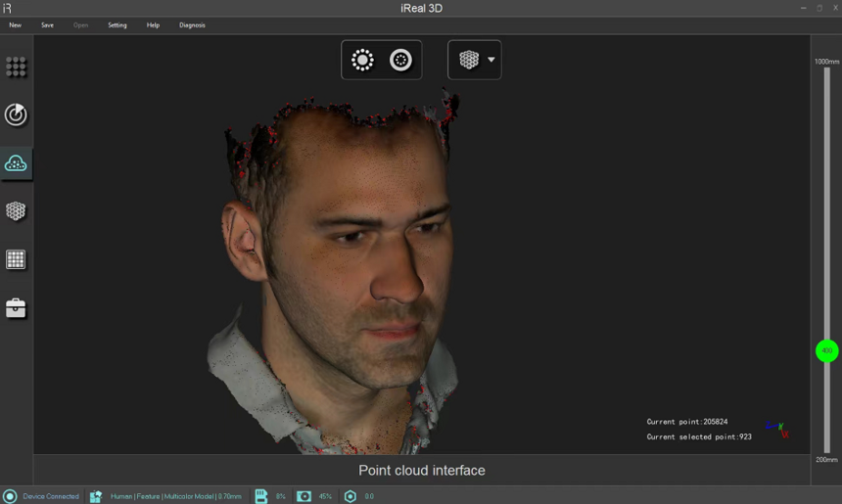Click the 1000mm slider top label
Viewport: 842px width, 504px height.
(827, 62)
